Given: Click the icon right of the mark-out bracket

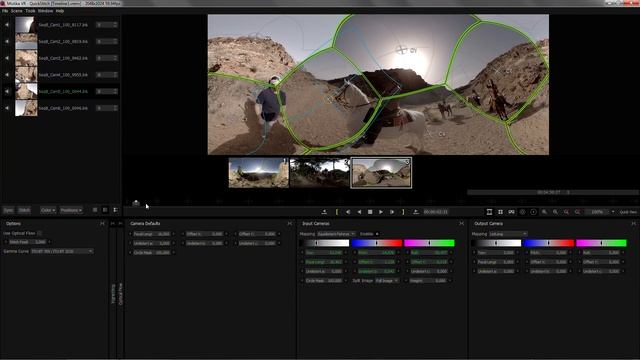Looking at the screenshot, I should click(x=416, y=212).
